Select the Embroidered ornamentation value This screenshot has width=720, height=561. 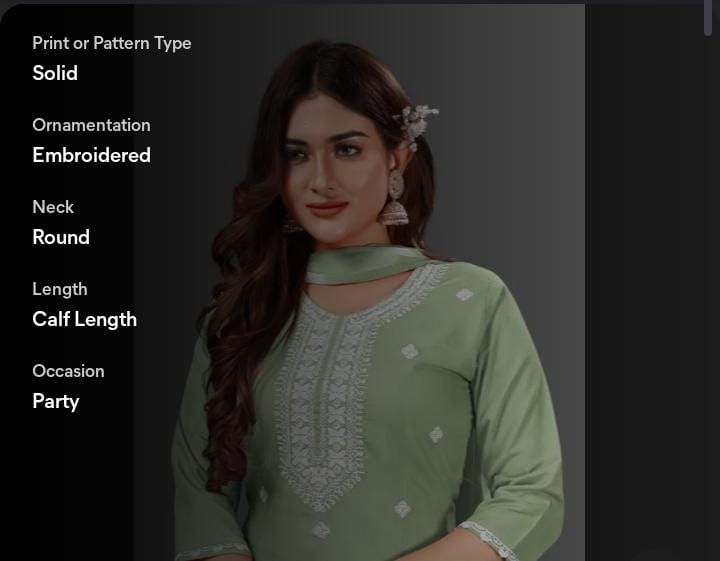click(91, 155)
